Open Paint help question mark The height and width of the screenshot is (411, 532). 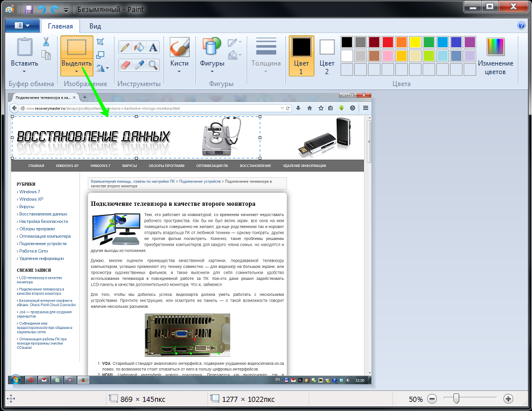click(x=521, y=26)
